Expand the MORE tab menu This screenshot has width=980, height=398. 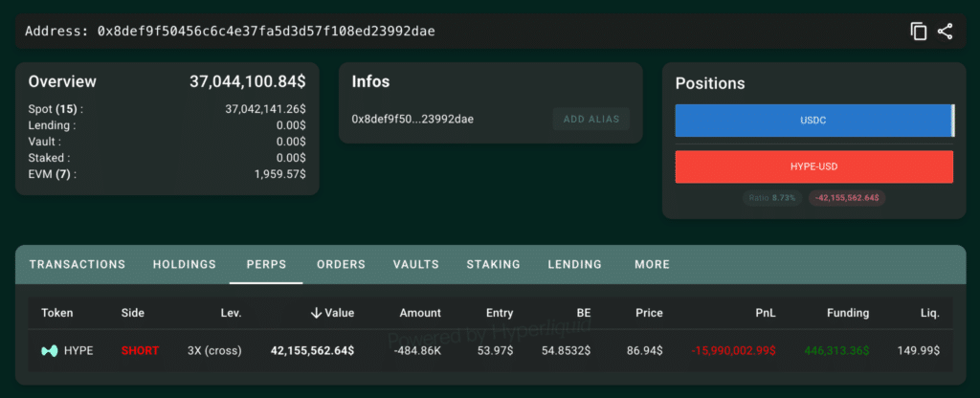click(x=652, y=264)
